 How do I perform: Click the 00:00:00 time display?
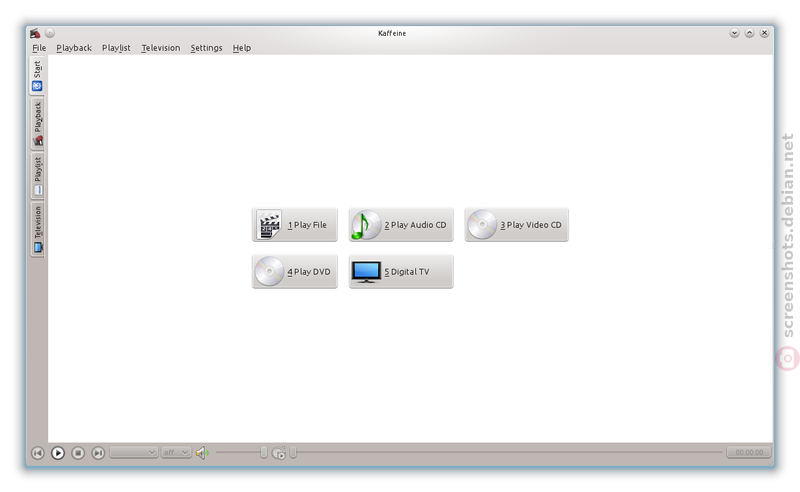point(749,453)
